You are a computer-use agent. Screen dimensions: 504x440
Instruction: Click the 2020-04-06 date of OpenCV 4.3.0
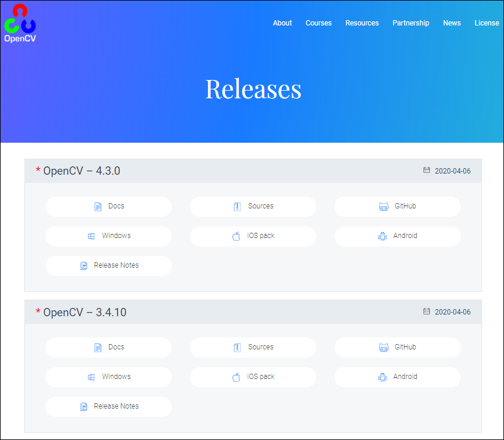452,171
